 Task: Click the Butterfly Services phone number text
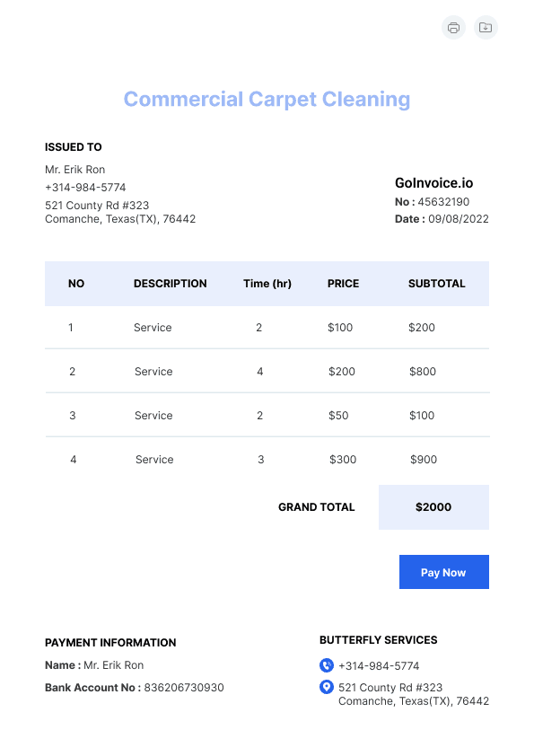click(x=379, y=666)
